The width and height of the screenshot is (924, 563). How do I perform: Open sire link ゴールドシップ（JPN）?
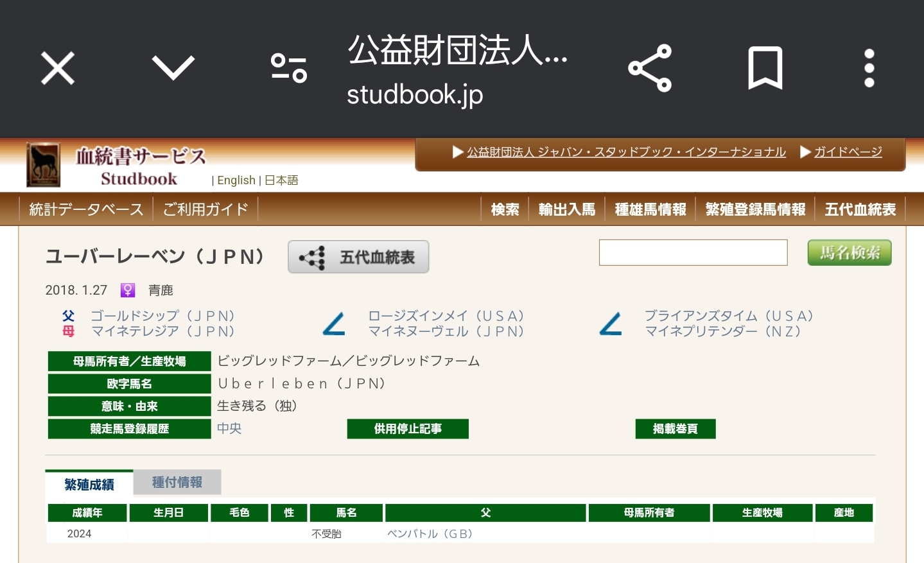(163, 316)
